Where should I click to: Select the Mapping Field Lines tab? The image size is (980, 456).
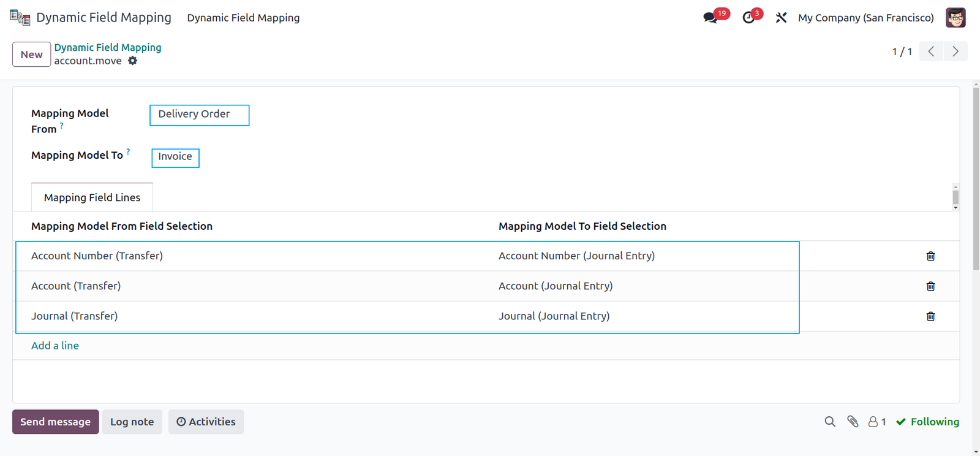click(92, 197)
